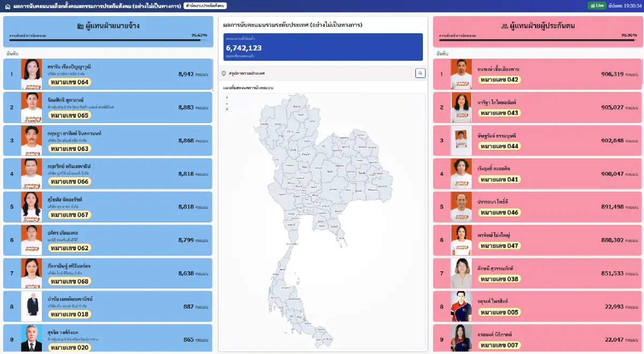Viewport: 644px width, 354px height.
Task: Open candidate 065's photo thumbnail
Action: click(x=31, y=107)
